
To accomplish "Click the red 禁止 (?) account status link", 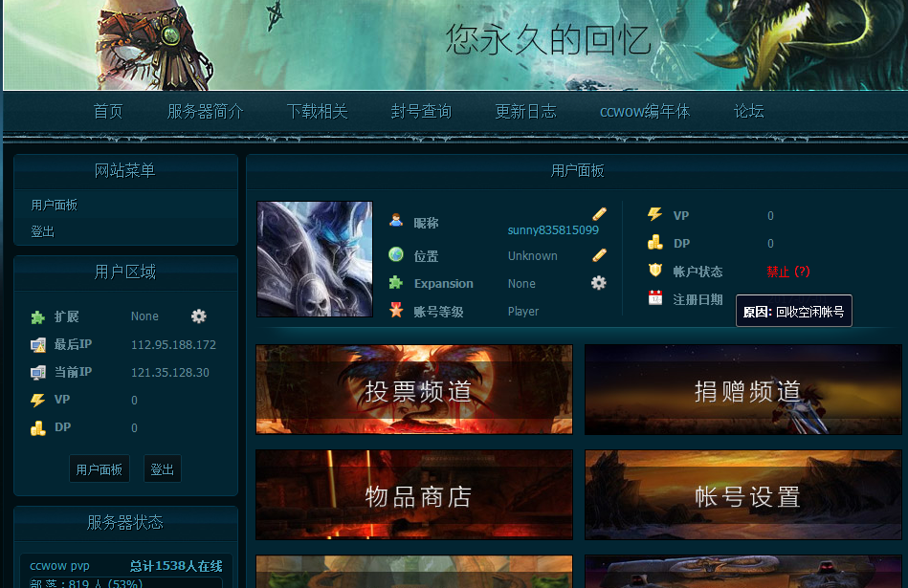I will click(787, 272).
